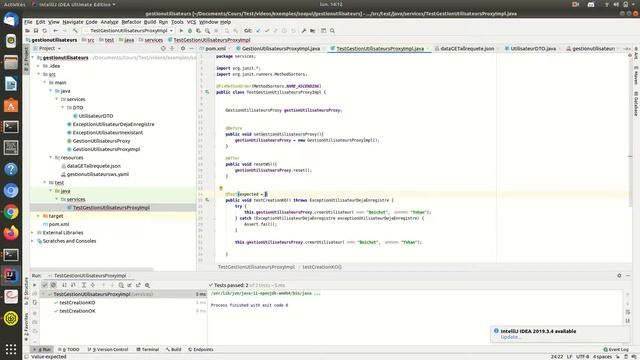Screen dimensions: 640x360
Task: Select ExceptionUtilisateurDejaEnregistre class
Action: pyautogui.click(x=113, y=124)
